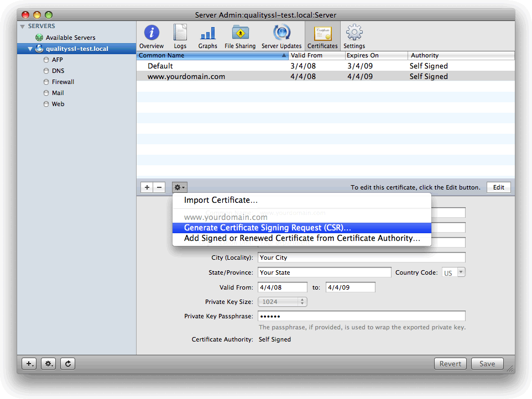532x399 pixels.
Task: Open the certificate gear action menu
Action: click(x=180, y=187)
